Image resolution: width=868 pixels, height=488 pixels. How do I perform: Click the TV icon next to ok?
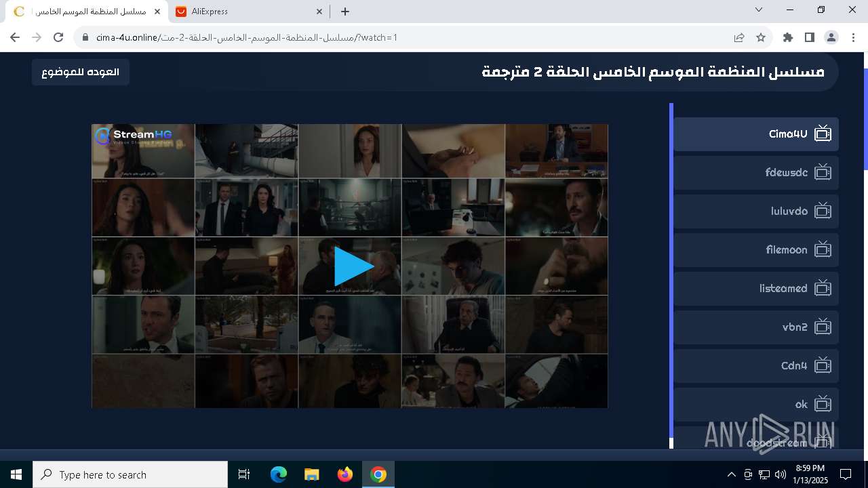click(x=823, y=404)
